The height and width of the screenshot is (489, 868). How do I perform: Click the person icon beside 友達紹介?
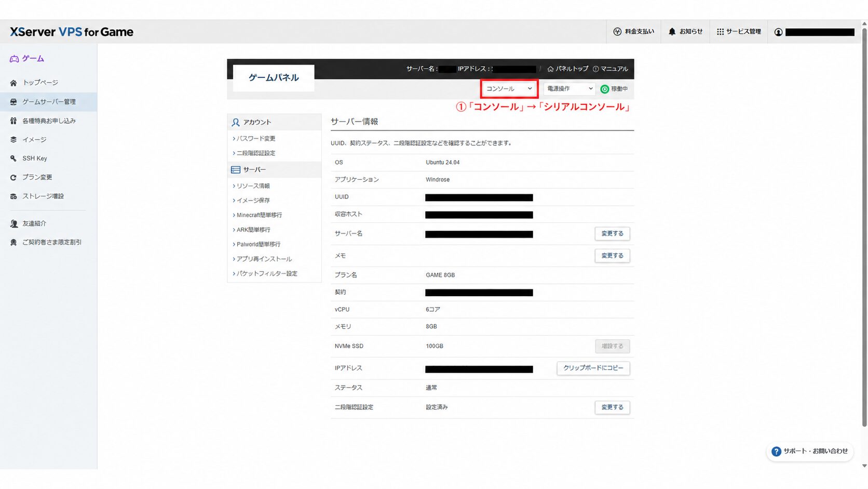pos(13,223)
